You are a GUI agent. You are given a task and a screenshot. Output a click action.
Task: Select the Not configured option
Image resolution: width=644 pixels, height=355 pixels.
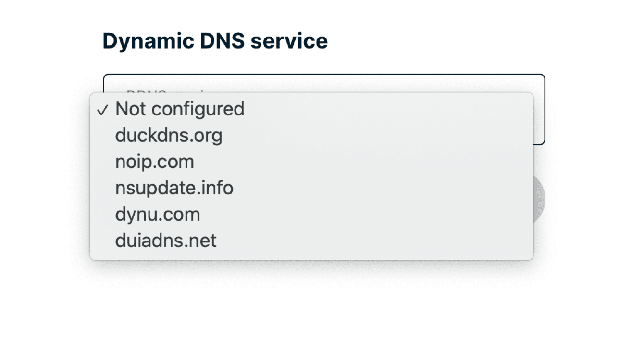pos(180,109)
